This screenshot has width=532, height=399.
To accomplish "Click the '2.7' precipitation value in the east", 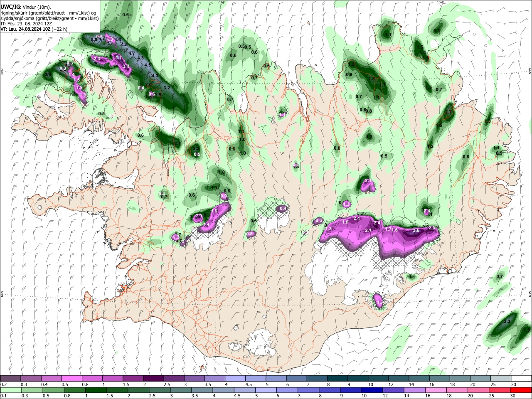I will (448, 112).
